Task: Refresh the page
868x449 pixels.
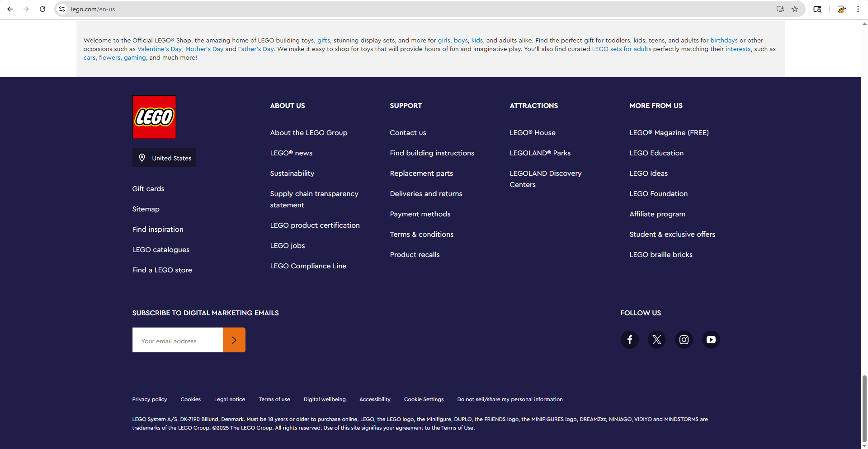Action: [42, 9]
